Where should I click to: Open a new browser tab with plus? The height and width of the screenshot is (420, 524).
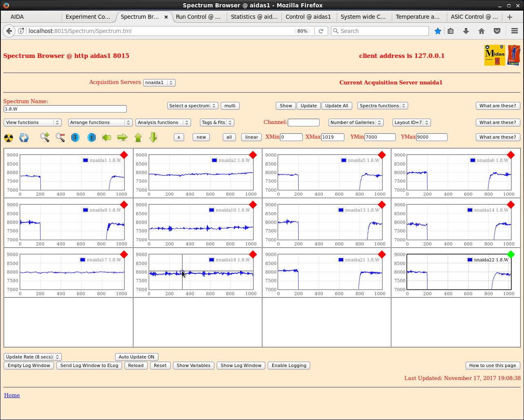509,17
